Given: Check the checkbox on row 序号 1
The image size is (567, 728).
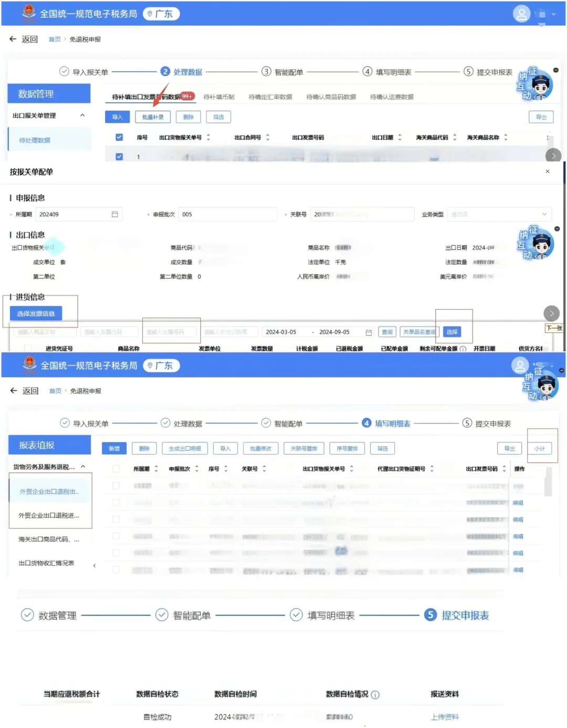Looking at the screenshot, I should [x=119, y=156].
